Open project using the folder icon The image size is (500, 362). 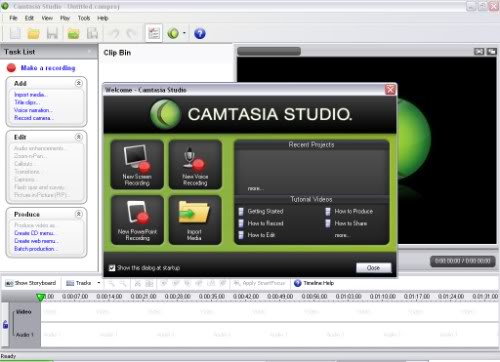click(x=33, y=33)
